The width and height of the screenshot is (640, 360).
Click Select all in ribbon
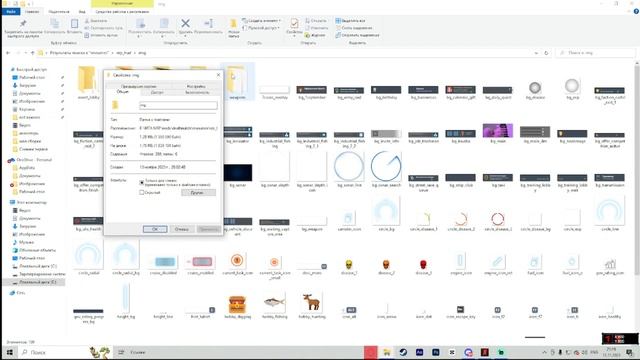point(351,20)
